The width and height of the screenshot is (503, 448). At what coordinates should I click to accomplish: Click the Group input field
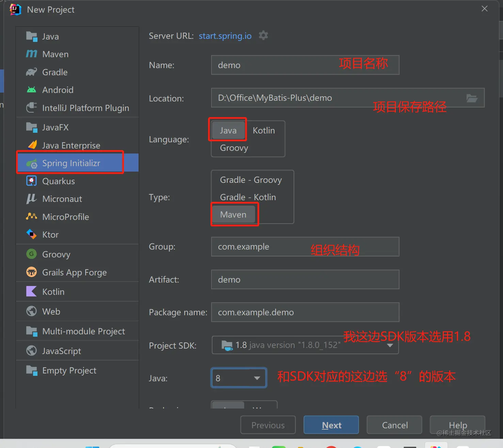[305, 246]
